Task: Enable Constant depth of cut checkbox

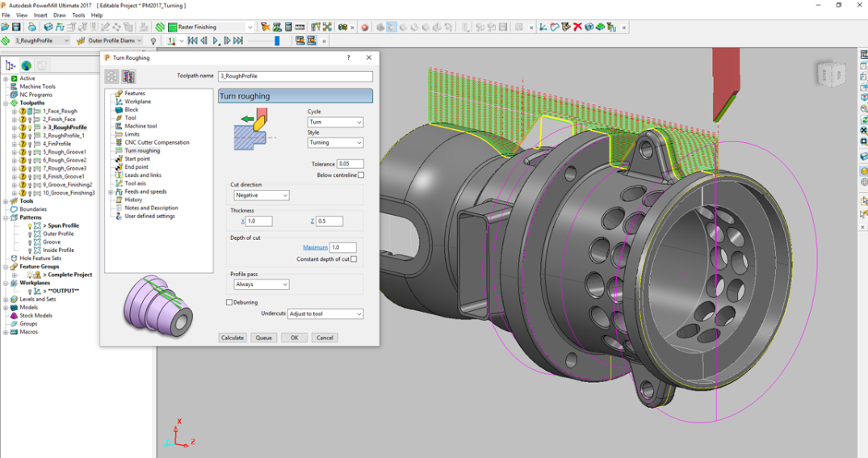Action: 354,259
